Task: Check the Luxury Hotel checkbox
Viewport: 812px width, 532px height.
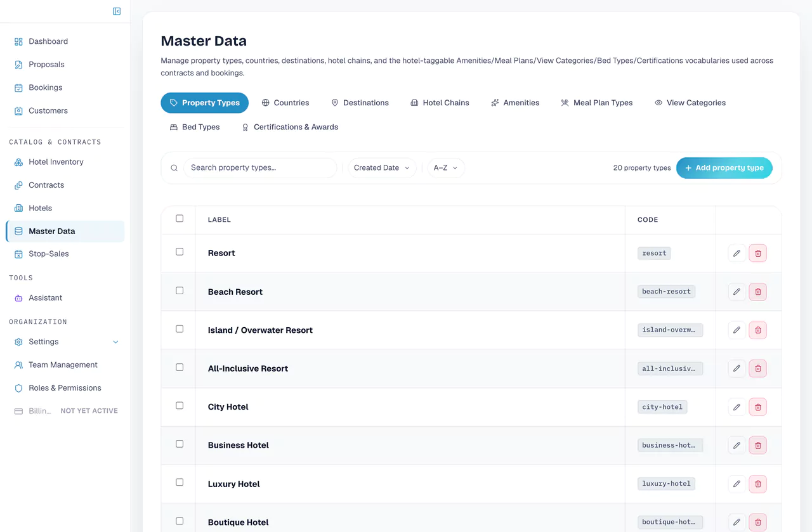Action: [x=180, y=483]
